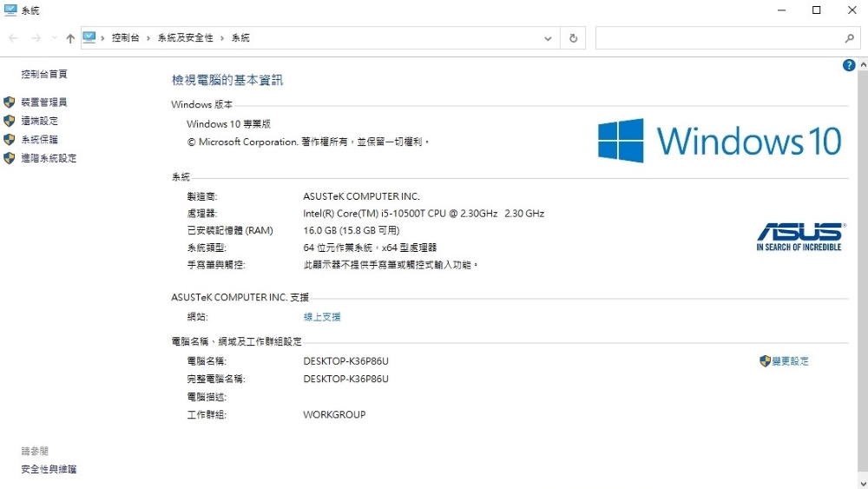
Task: Expand chevron after 系統及安全性 breadcrumb
Action: point(222,38)
